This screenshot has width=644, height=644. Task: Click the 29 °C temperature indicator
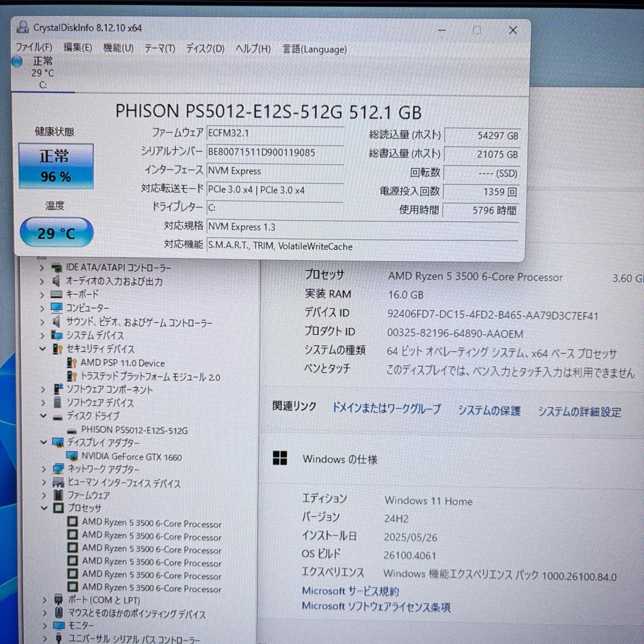(56, 233)
